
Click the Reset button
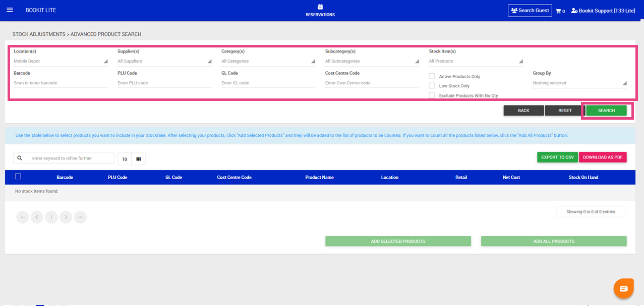pos(565,111)
